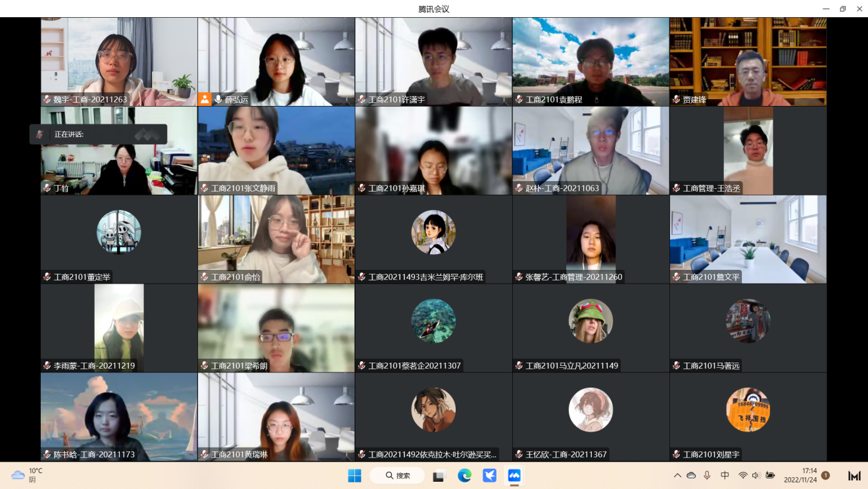Select the video tile of 工商2101梁希朗
This screenshot has height=489, width=868.
276,328
